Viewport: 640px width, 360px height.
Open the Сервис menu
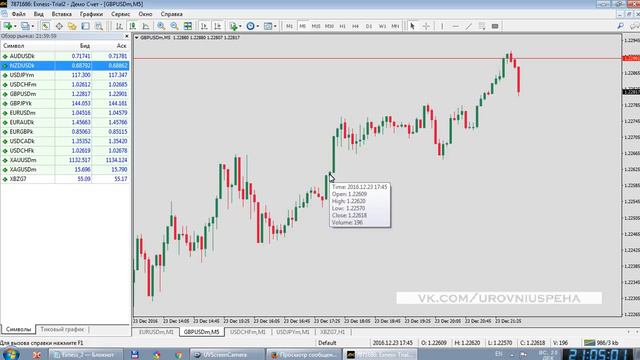[121, 14]
